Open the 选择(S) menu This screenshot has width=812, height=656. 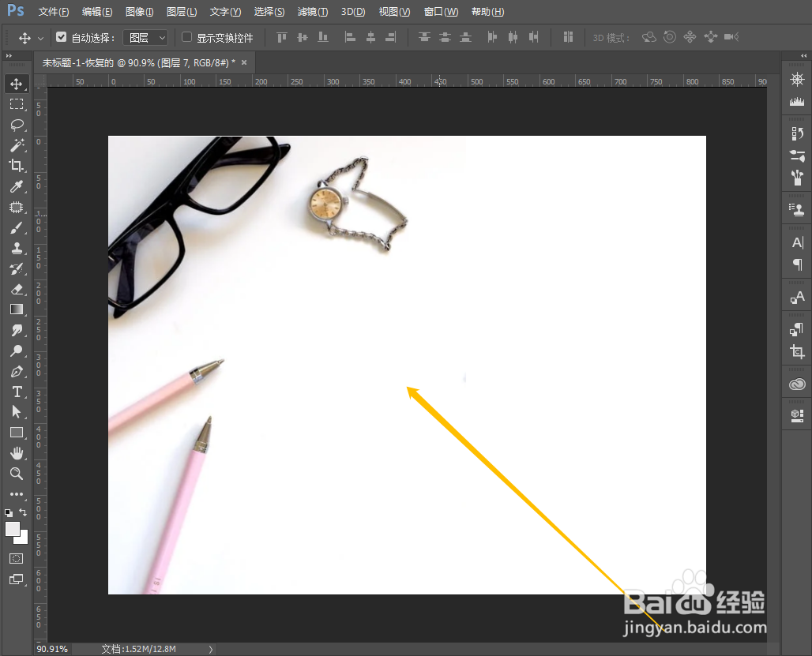tap(269, 11)
